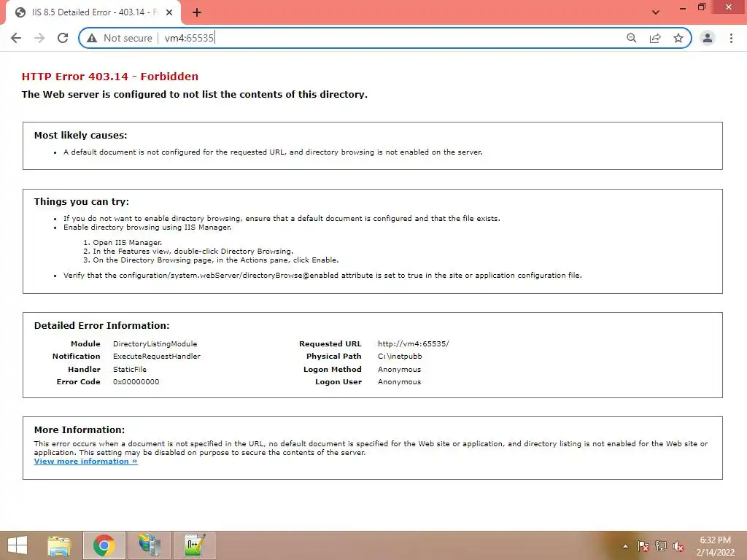This screenshot has height=560, width=747.
Task: Click the DirectoryListingModule value
Action: pyautogui.click(x=155, y=344)
